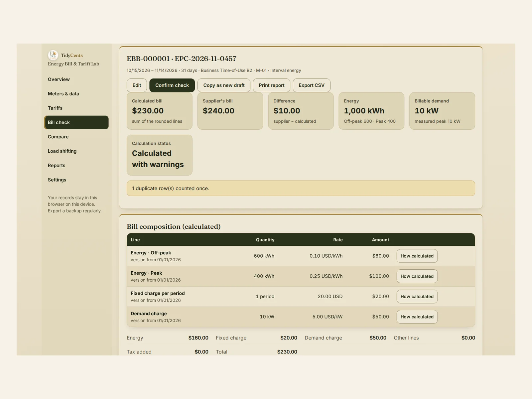Click the EBB-000001 bill heading
The height and width of the screenshot is (399, 532).
click(x=182, y=59)
